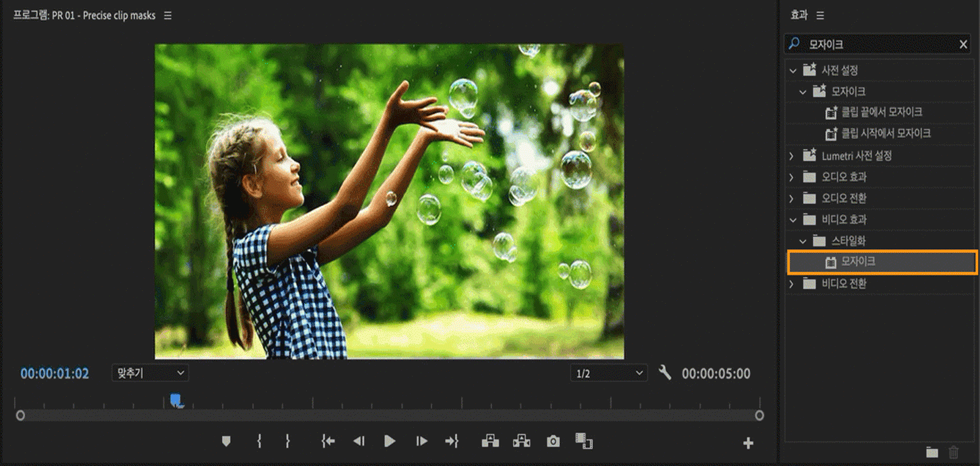Click the video preview of girl with bubbles

pyautogui.click(x=389, y=201)
